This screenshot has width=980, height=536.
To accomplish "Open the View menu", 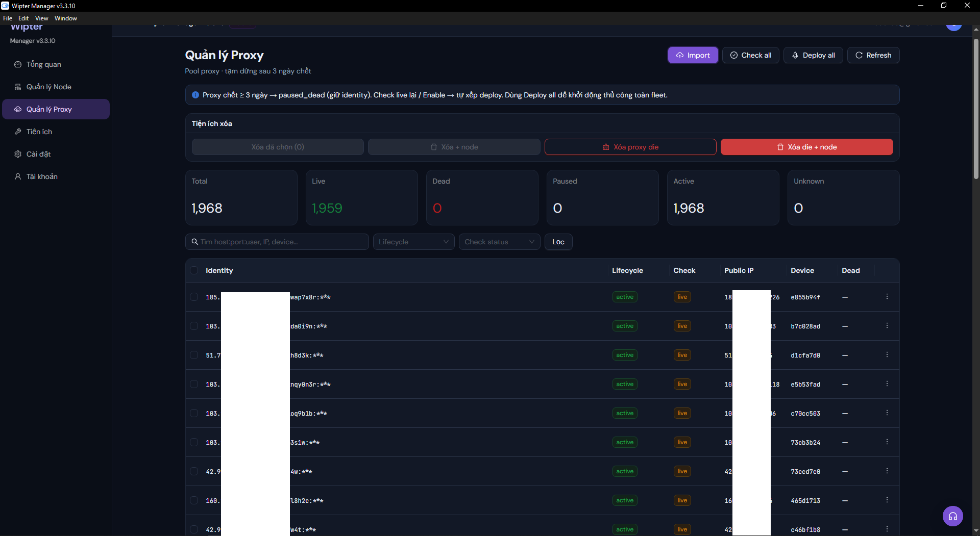I will (x=41, y=18).
